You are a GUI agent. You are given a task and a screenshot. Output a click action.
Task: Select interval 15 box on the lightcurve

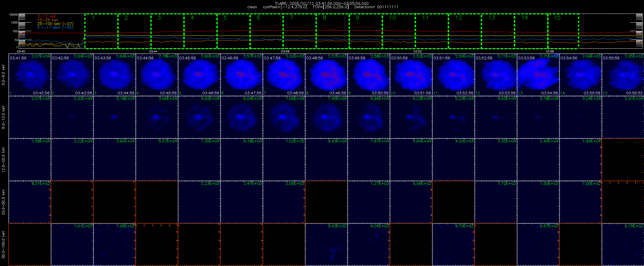click(x=563, y=31)
